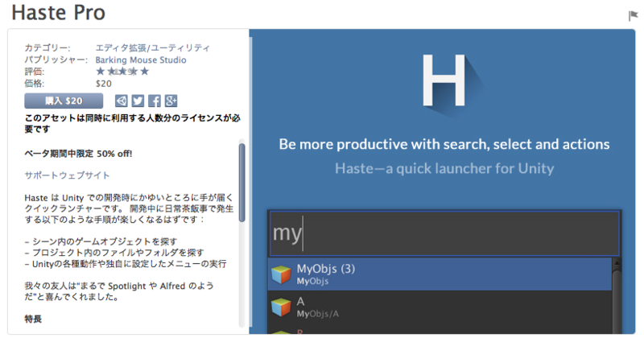Click 'プロジェクト内のファイルやフォルダを探す' line

[114, 253]
